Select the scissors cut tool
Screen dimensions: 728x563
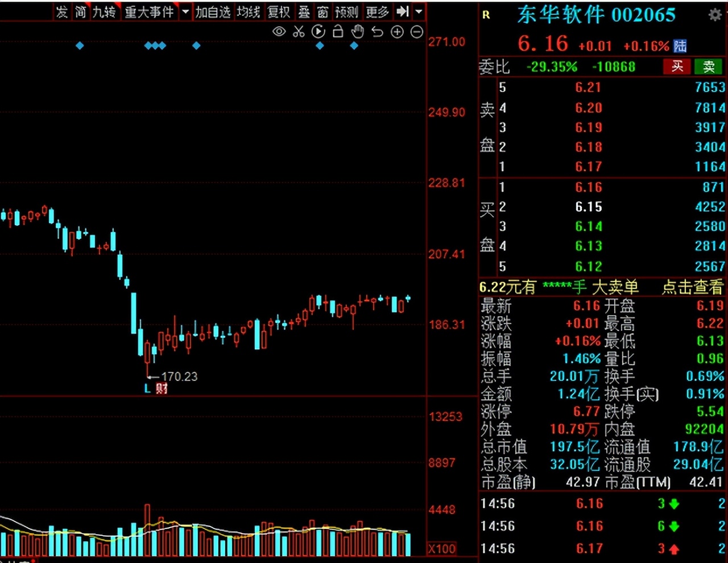tap(299, 32)
